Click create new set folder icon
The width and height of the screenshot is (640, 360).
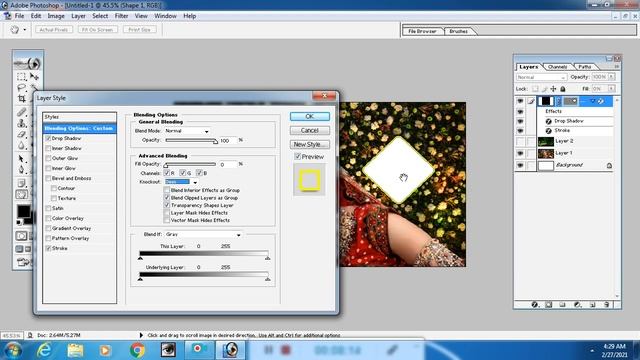click(x=562, y=304)
